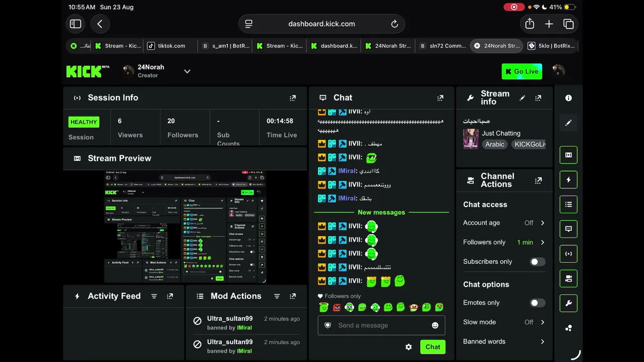Click the info icon in the right sidebar
The width and height of the screenshot is (644, 362).
click(x=569, y=98)
